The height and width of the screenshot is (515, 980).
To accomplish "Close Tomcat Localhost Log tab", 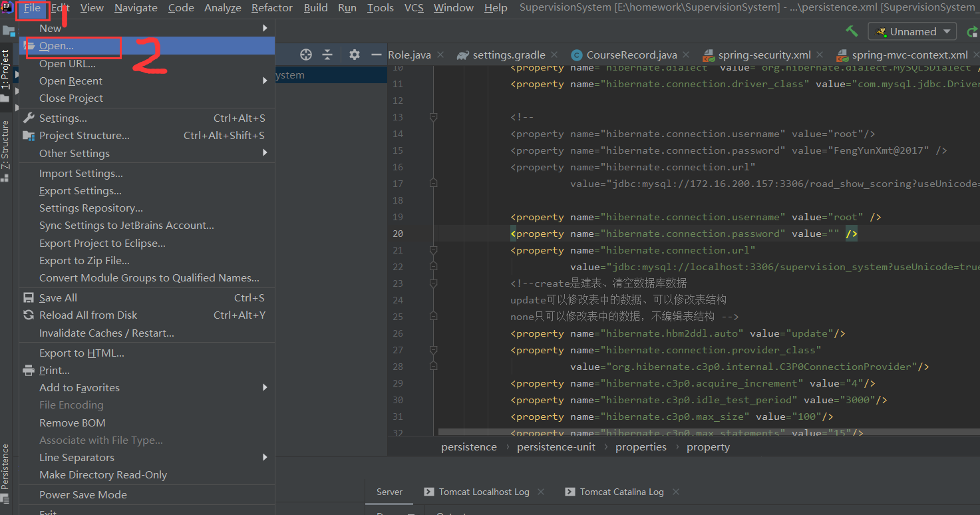I will pos(541,492).
